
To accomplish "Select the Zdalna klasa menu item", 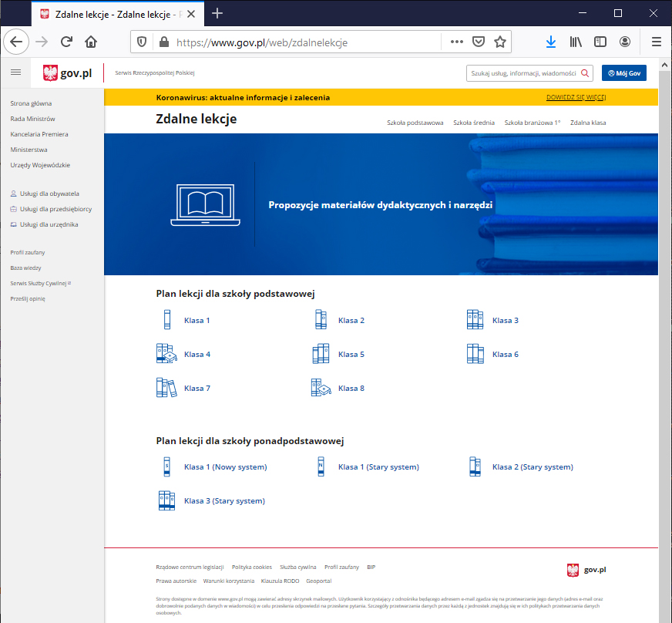I will (x=588, y=123).
